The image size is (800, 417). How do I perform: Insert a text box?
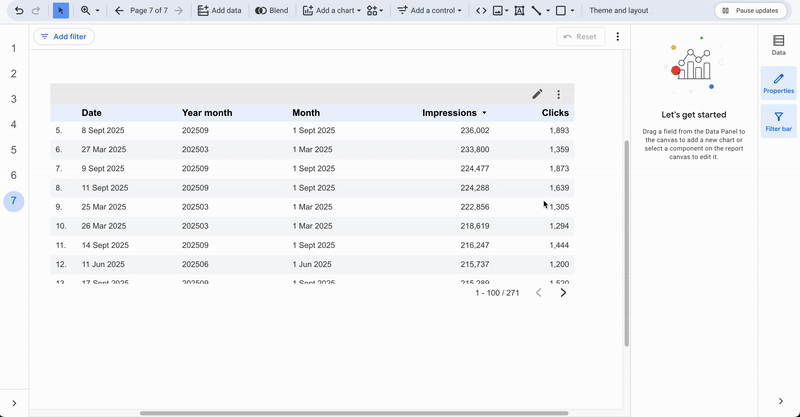tap(519, 10)
